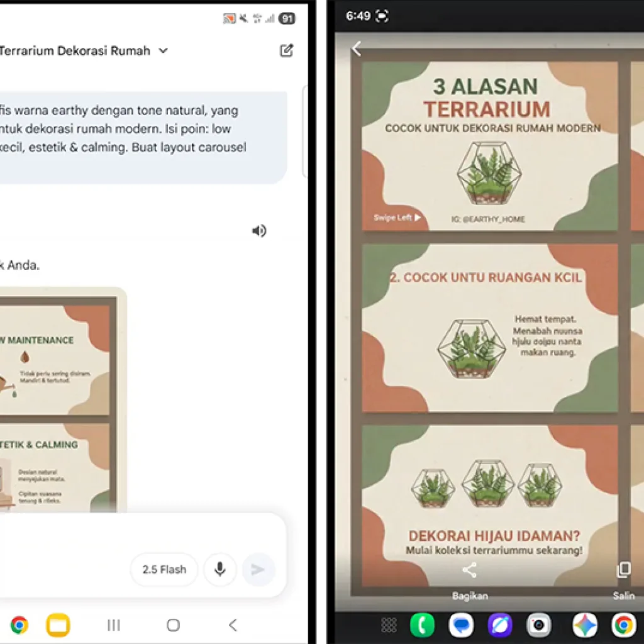Tap the muted sound status icon
The height and width of the screenshot is (644, 644).
click(243, 18)
